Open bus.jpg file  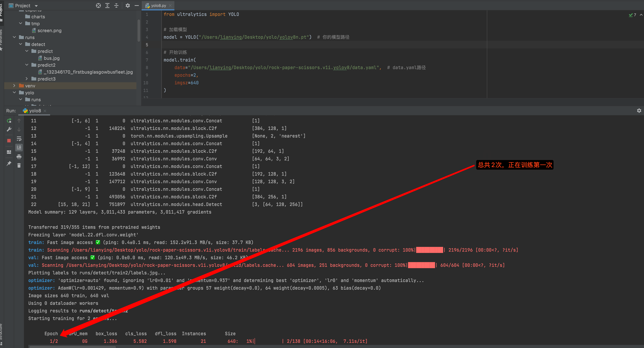click(x=51, y=58)
